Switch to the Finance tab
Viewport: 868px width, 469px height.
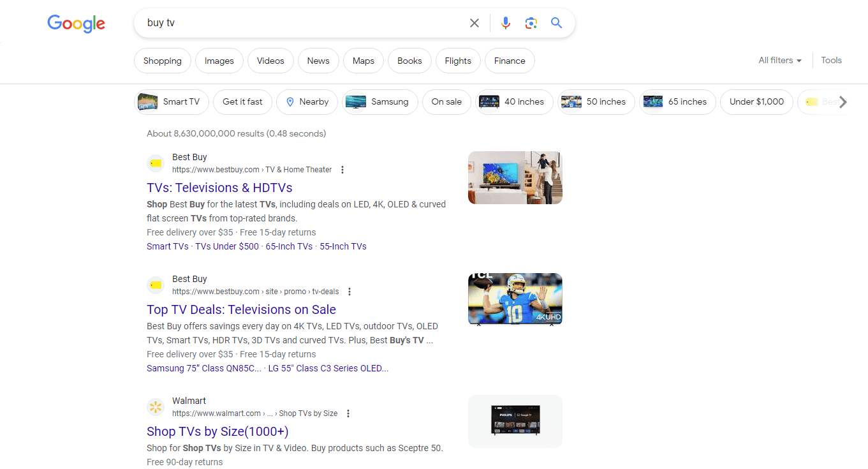click(510, 61)
